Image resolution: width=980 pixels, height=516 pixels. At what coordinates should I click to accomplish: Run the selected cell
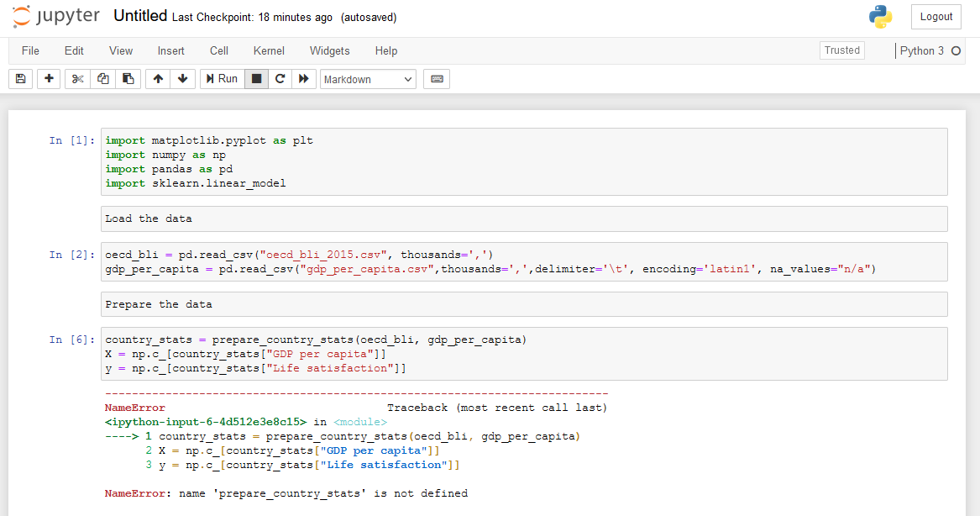pyautogui.click(x=221, y=78)
